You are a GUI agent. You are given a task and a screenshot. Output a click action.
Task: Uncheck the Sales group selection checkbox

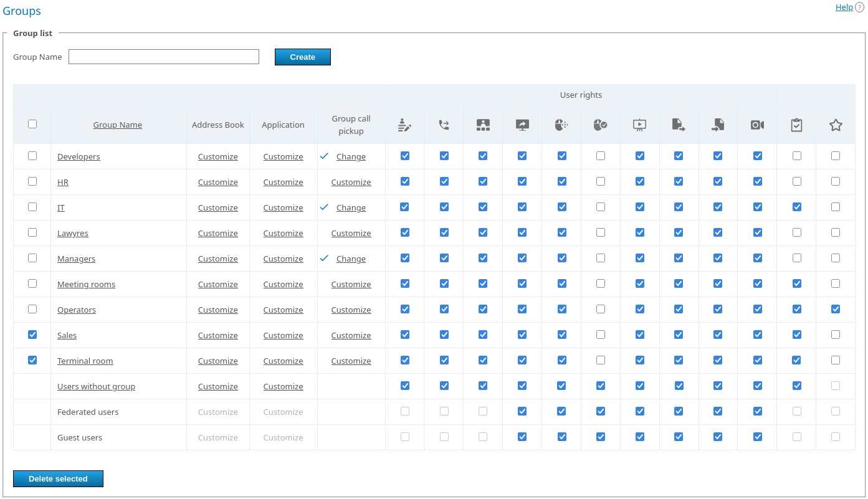[32, 335]
